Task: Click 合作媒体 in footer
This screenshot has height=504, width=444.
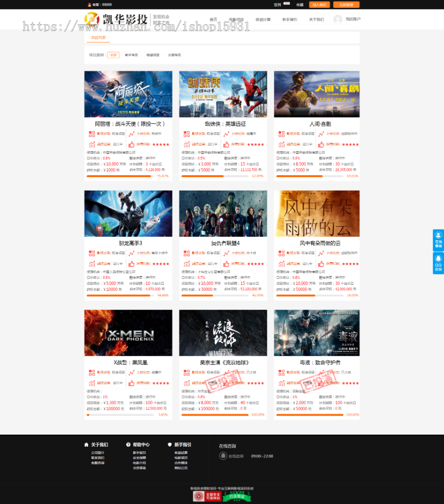Action: click(181, 463)
